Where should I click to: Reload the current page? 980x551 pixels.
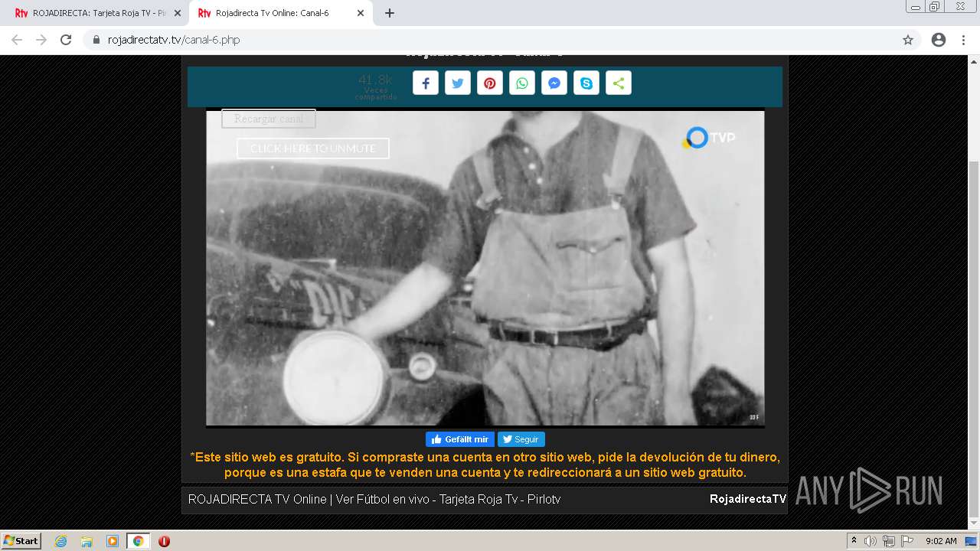[66, 40]
